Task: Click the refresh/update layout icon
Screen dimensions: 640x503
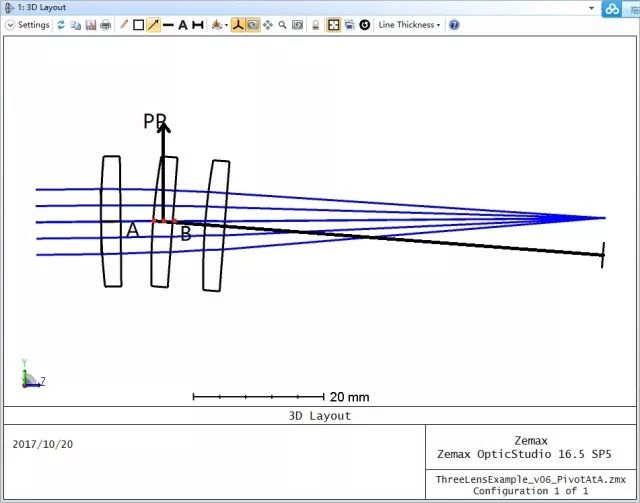Action: [x=61, y=25]
